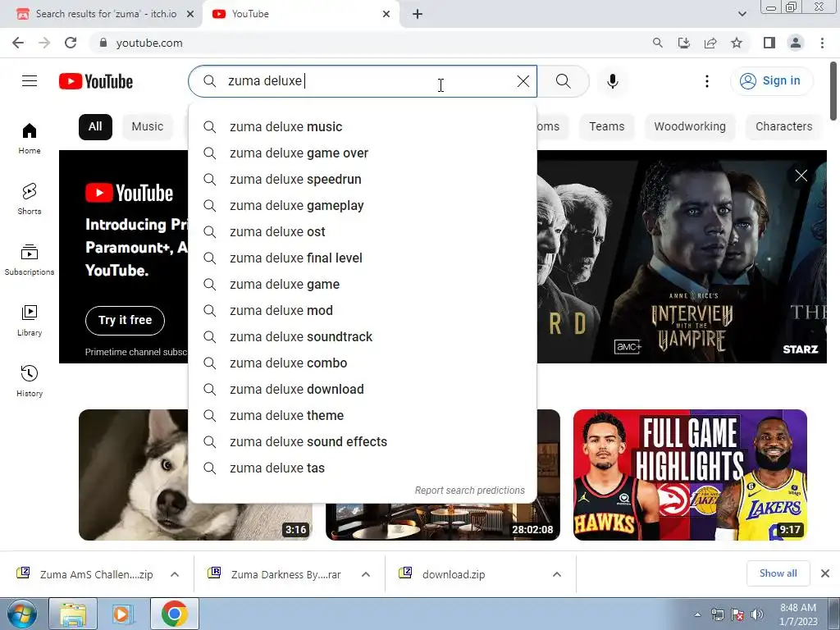Show hidden system tray icons
Viewport: 840px width, 630px height.
coord(697,615)
